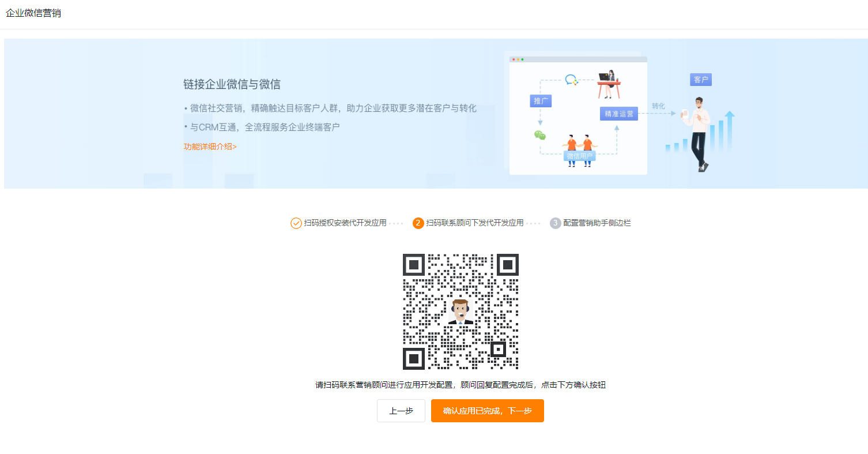Click the blue WeCom chat bubble icon

571,80
